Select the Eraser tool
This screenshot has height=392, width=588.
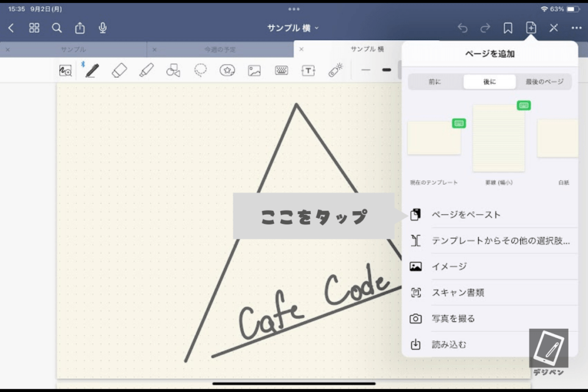pyautogui.click(x=119, y=71)
